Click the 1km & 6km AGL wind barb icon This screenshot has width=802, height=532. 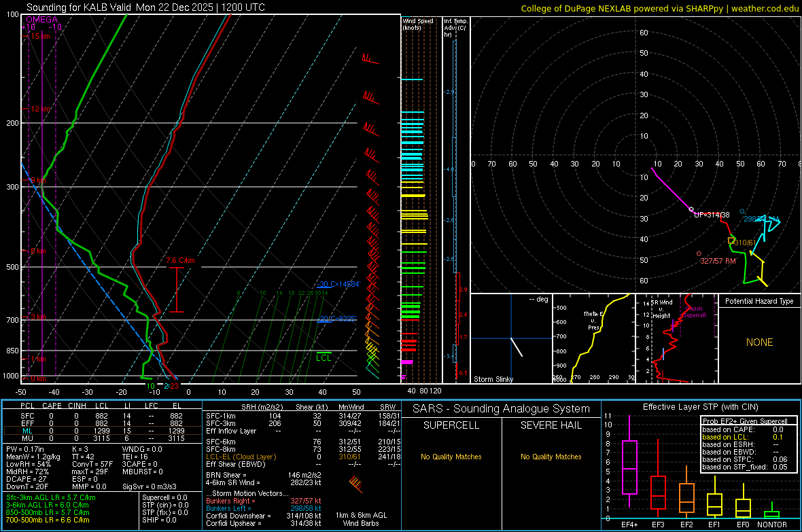(x=356, y=484)
